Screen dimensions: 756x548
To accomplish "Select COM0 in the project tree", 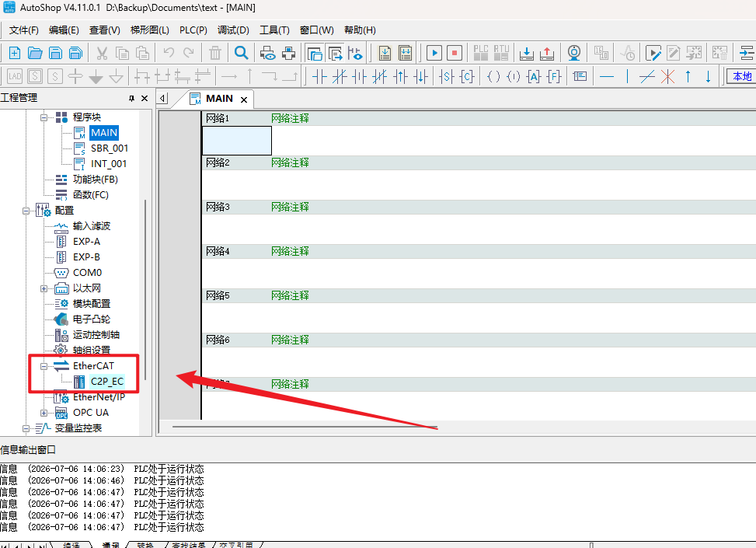I will click(x=87, y=273).
